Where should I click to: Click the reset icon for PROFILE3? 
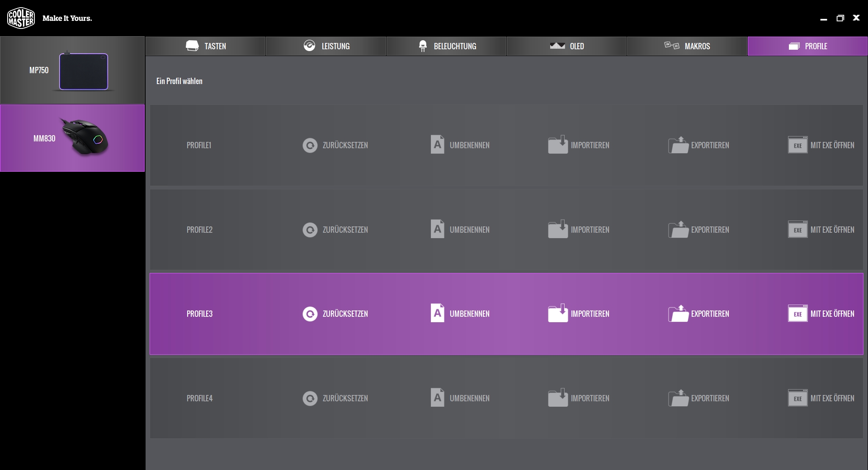pos(310,314)
